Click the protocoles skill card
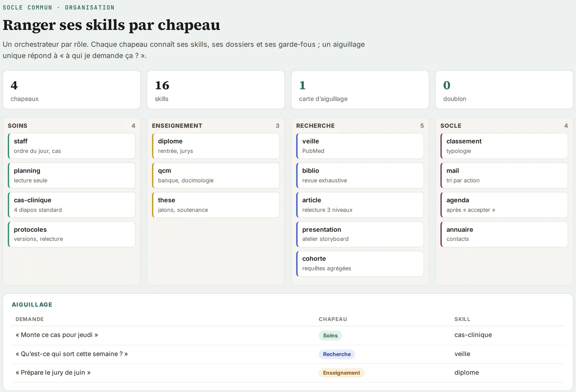 pos(72,234)
